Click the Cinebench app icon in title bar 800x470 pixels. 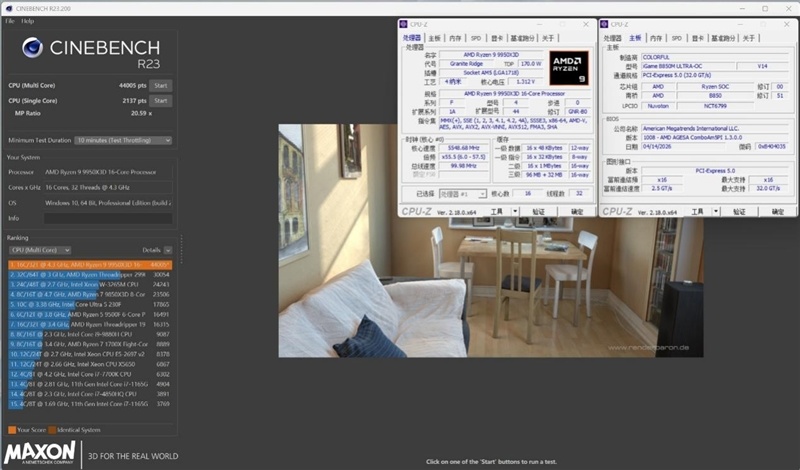click(x=8, y=9)
